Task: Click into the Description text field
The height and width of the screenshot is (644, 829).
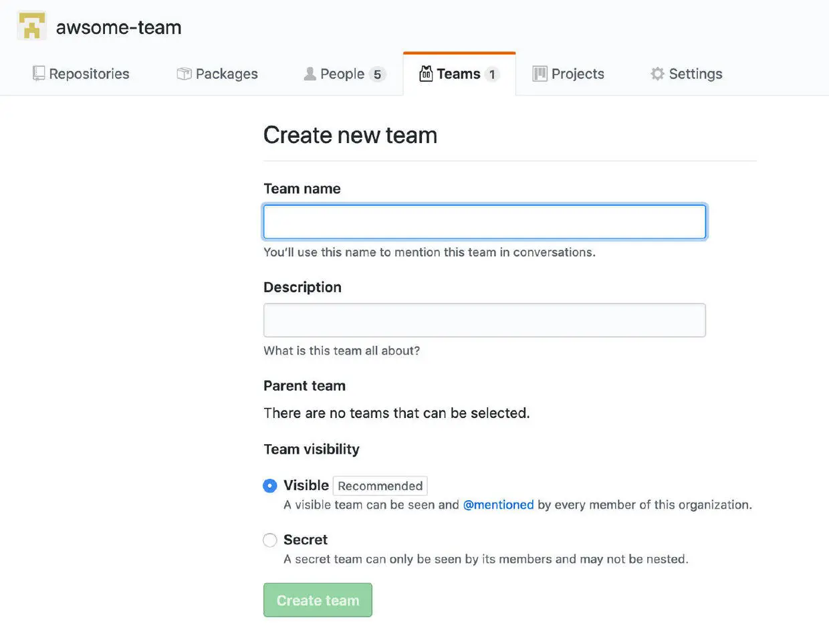Action: [x=484, y=320]
